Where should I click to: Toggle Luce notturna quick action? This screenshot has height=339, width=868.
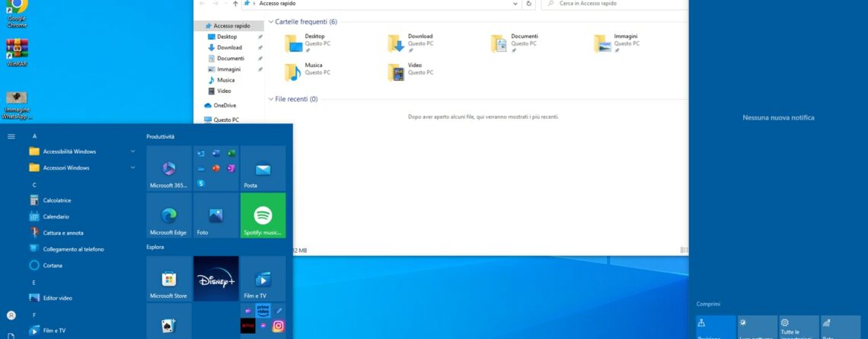[757, 327]
